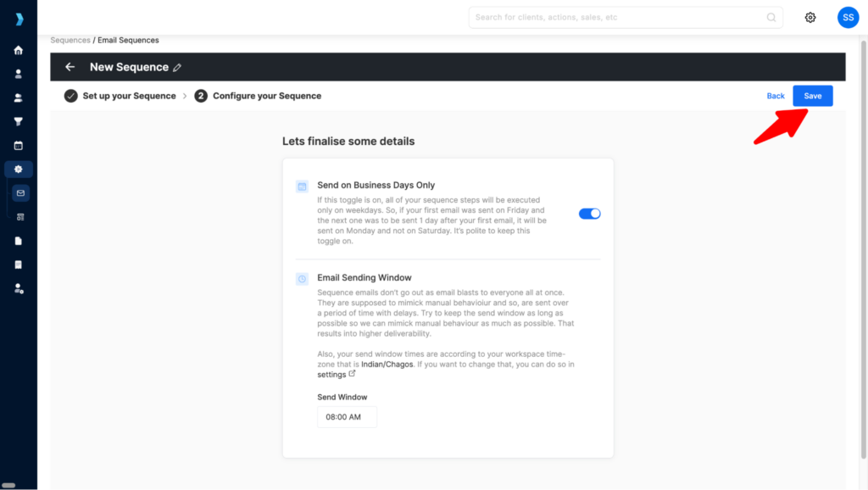Disable Send on Business Days Only
The height and width of the screenshot is (490, 868).
tap(589, 214)
